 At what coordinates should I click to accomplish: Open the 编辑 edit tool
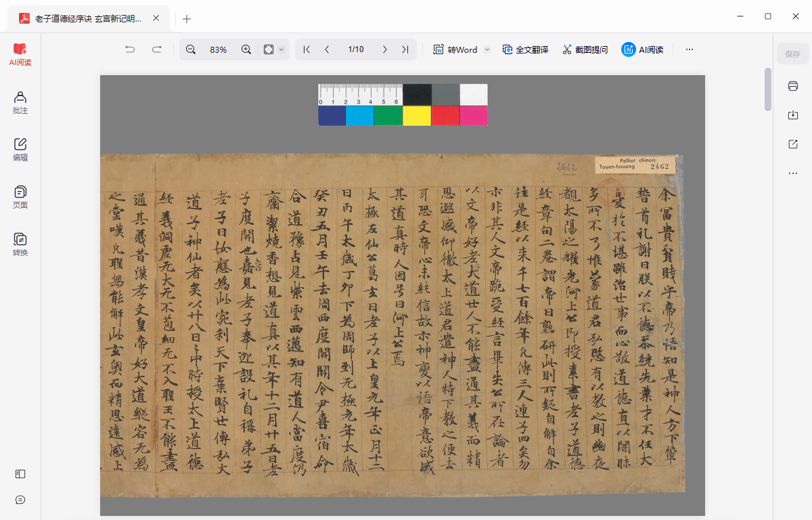tap(20, 150)
